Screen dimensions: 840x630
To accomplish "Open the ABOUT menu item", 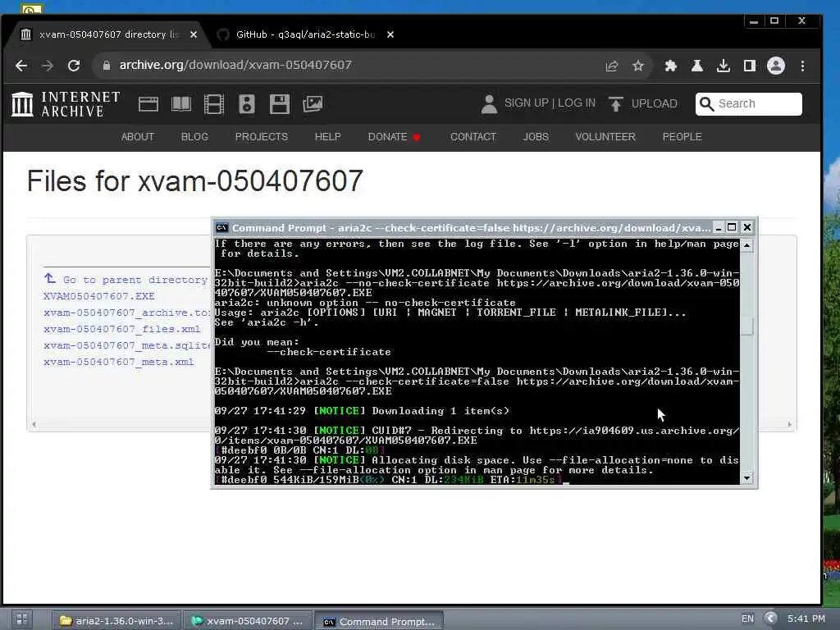I will click(x=138, y=137).
